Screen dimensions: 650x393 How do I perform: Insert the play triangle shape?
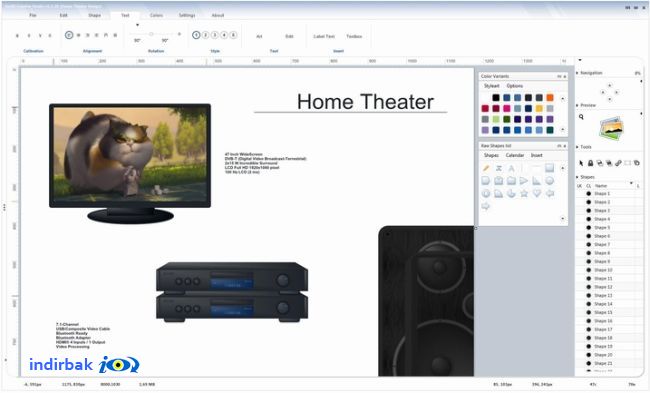tap(524, 181)
